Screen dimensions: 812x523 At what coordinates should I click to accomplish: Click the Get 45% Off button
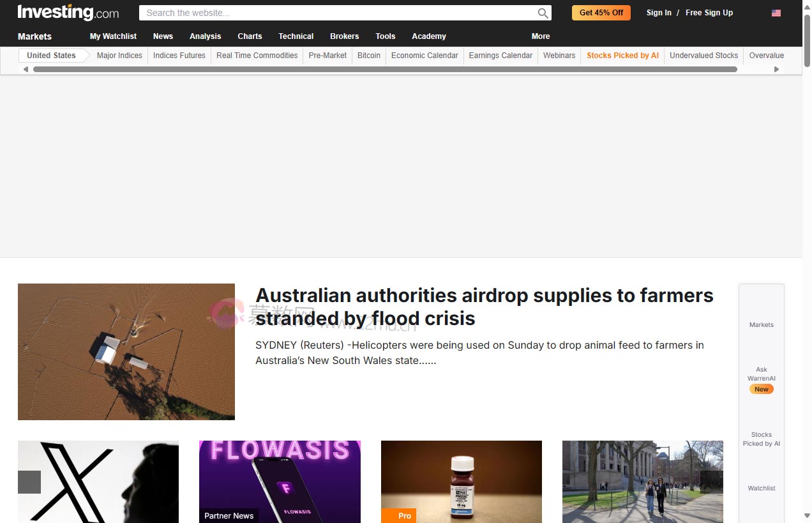[x=601, y=13]
